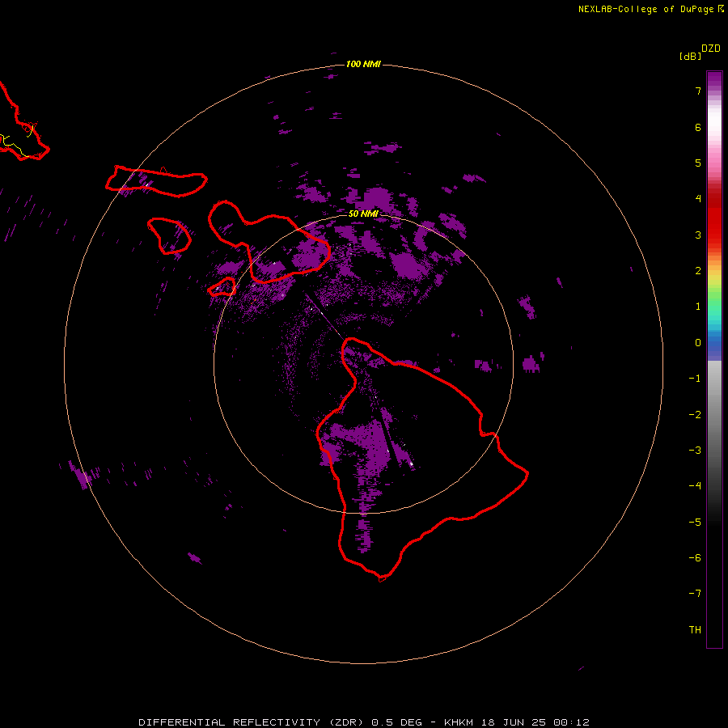Click the Differential Reflectivity (ZDR) title text

pyautogui.click(x=253, y=722)
